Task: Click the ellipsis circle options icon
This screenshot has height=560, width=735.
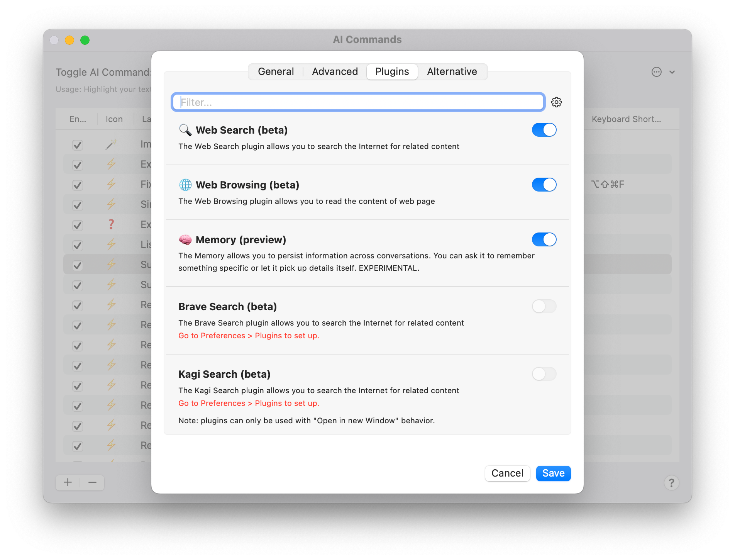Action: coord(656,72)
